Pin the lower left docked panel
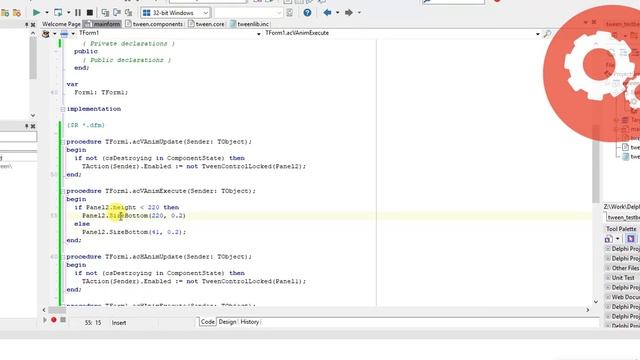The image size is (640, 360). [27, 127]
